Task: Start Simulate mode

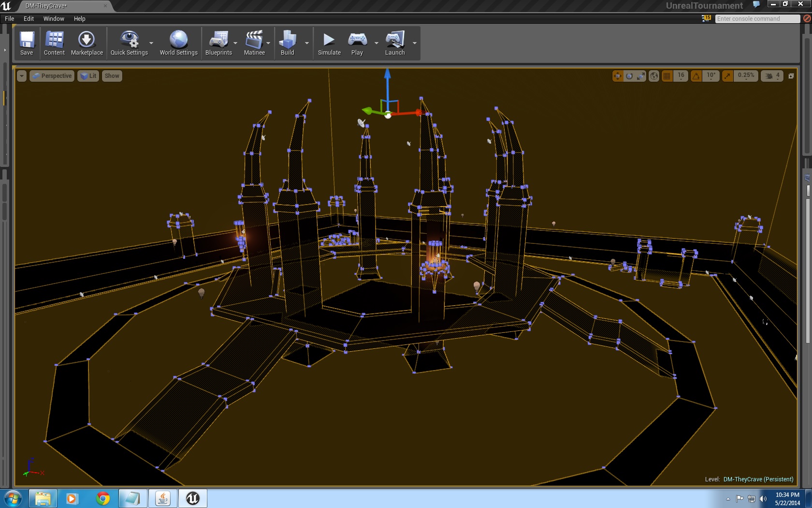Action: point(329,43)
